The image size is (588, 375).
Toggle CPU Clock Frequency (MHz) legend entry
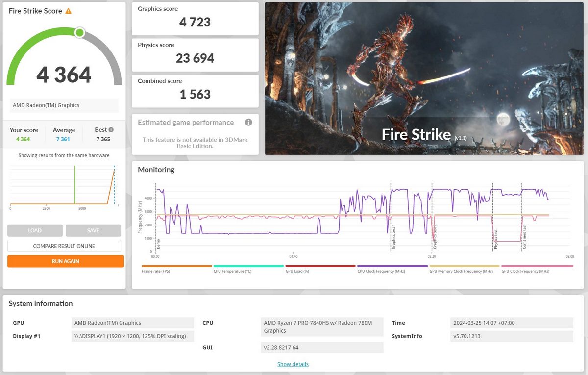coord(392,269)
